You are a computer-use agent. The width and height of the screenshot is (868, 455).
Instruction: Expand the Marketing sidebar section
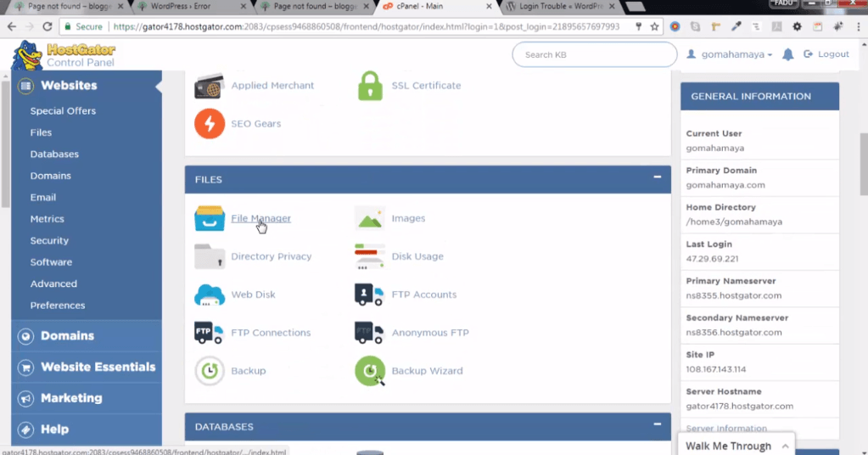click(87, 398)
